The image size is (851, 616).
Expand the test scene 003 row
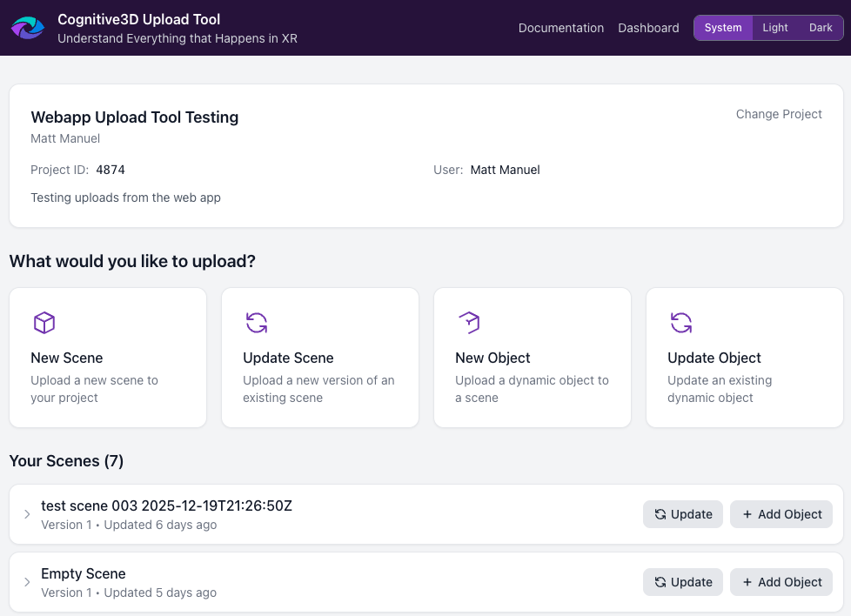[27, 513]
